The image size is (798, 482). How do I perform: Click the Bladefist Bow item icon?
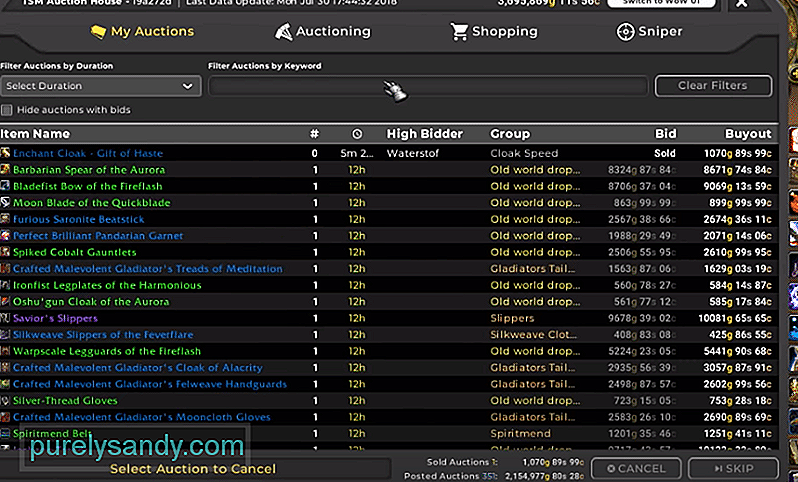coord(5,186)
